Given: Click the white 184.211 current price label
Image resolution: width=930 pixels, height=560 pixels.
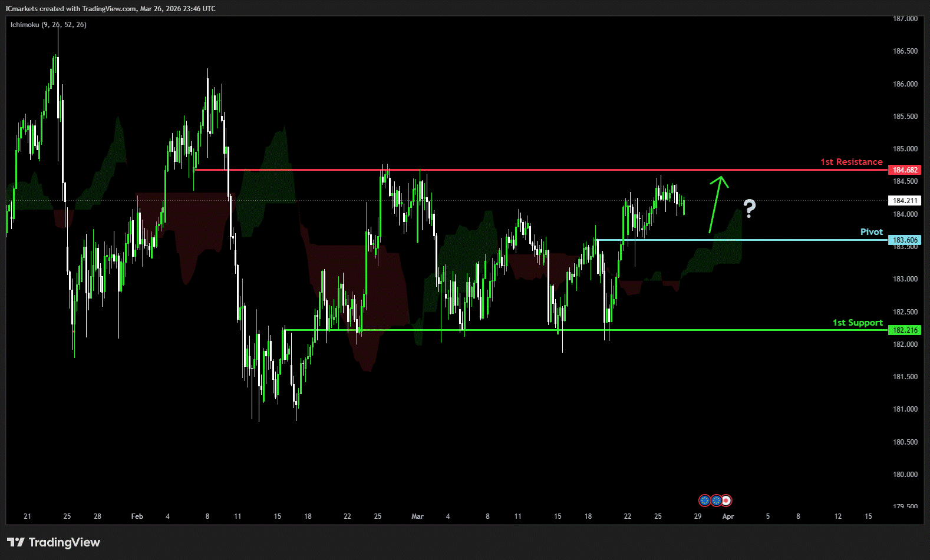Looking at the screenshot, I should coord(905,201).
